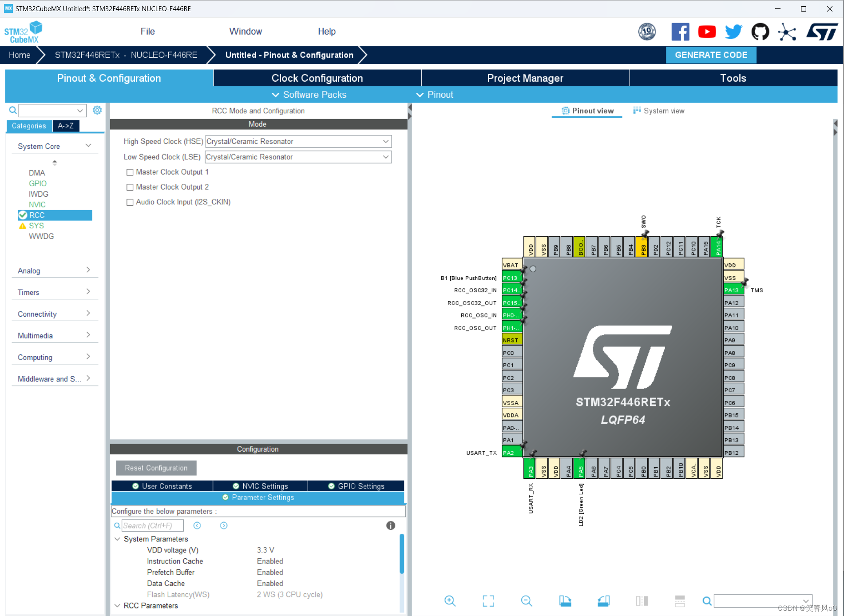Viewport: 844px width, 616px height.
Task: Select the yellow NRST pin
Action: tap(512, 340)
